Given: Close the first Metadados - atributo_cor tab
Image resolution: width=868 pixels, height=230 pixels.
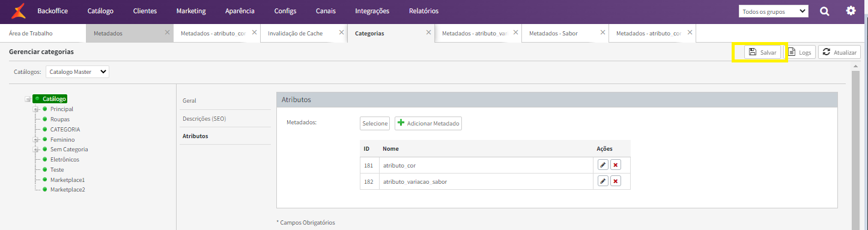Looking at the screenshot, I should [x=255, y=32].
